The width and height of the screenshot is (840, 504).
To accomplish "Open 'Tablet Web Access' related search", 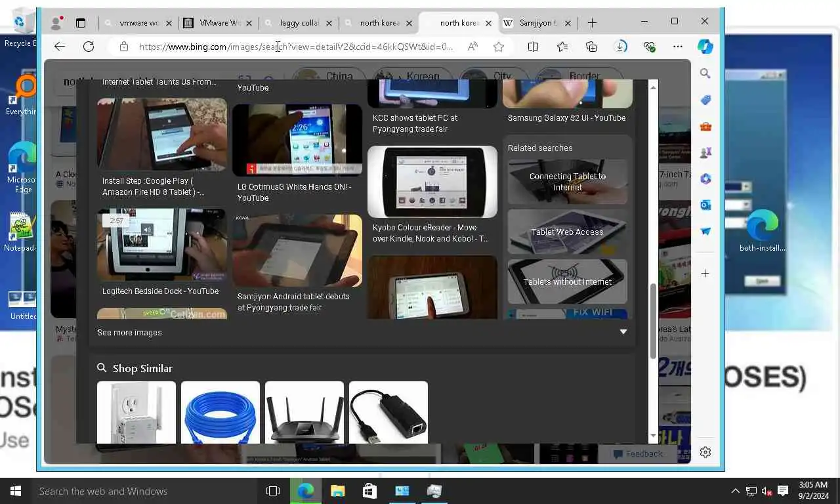I will pyautogui.click(x=568, y=232).
